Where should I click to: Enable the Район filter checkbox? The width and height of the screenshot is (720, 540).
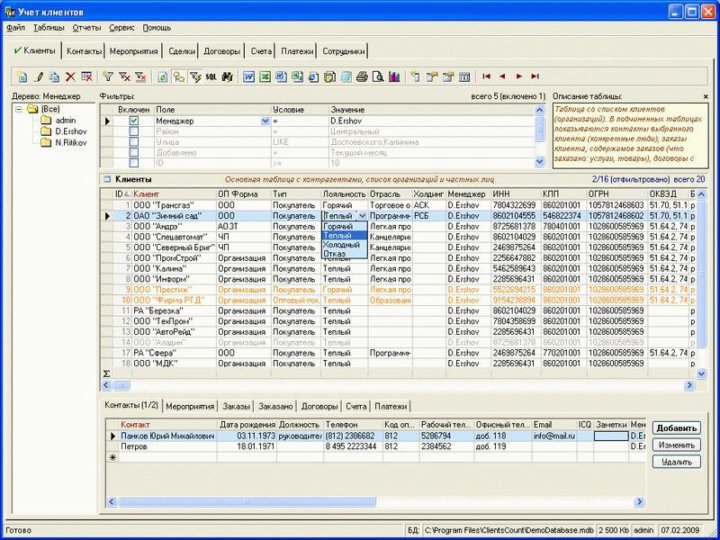(134, 132)
